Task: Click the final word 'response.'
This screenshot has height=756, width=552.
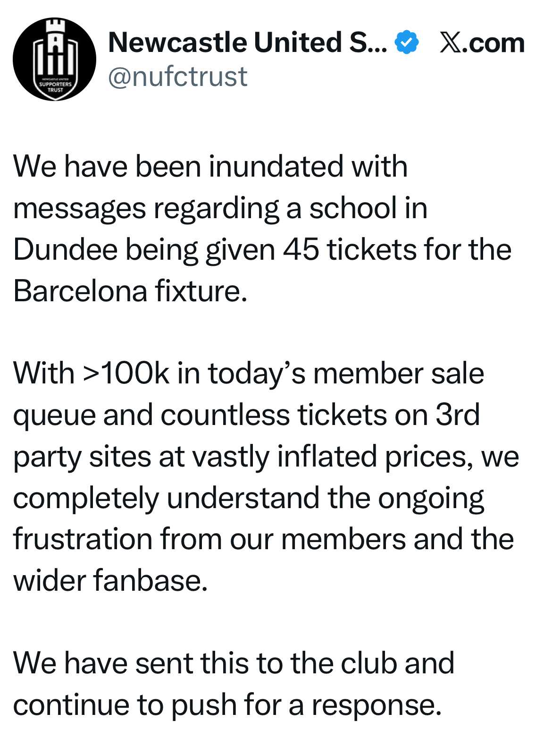Action: pos(376,705)
